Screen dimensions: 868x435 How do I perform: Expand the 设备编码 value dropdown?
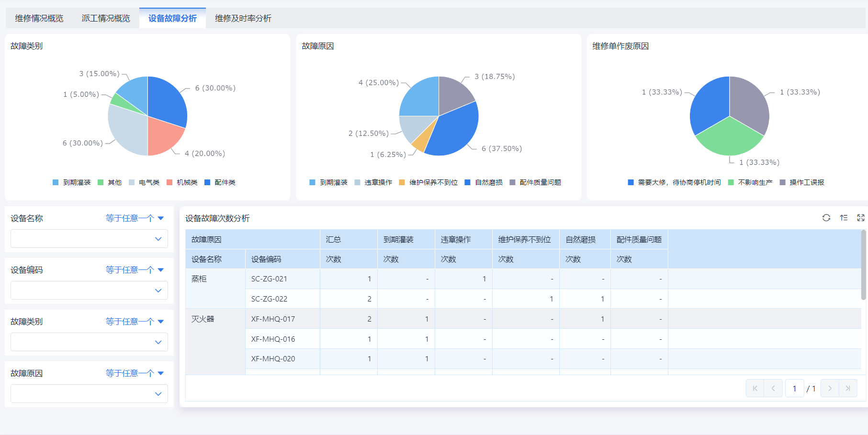click(89, 290)
